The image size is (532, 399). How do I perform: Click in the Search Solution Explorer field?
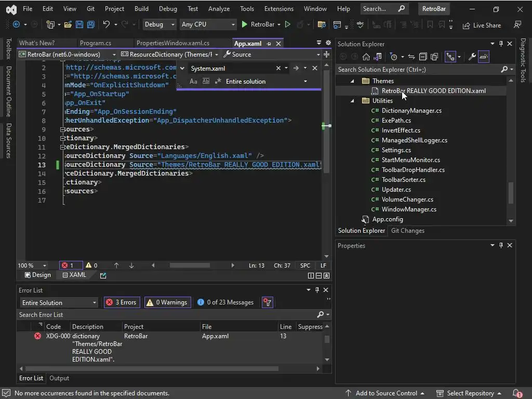(419, 70)
